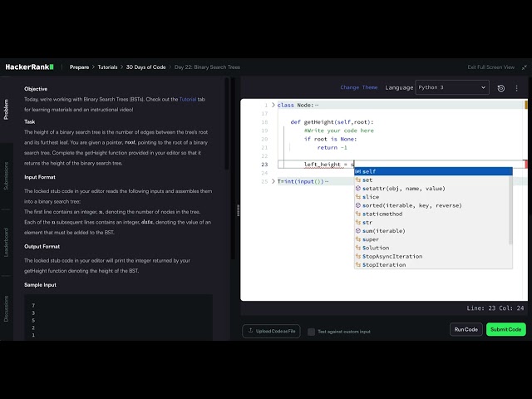Viewport: 532px width, 399px height.
Task: Click the 'if root is None:' line
Action: point(330,139)
